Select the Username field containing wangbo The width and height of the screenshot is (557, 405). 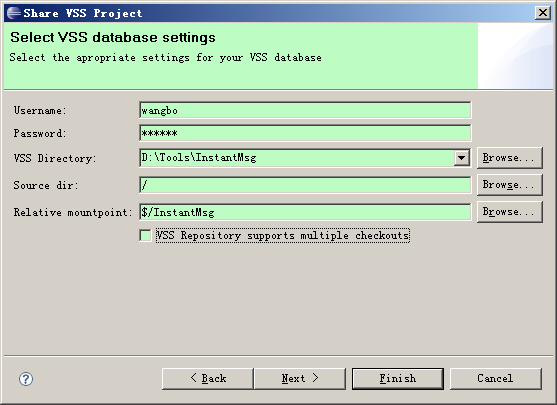coord(305,110)
